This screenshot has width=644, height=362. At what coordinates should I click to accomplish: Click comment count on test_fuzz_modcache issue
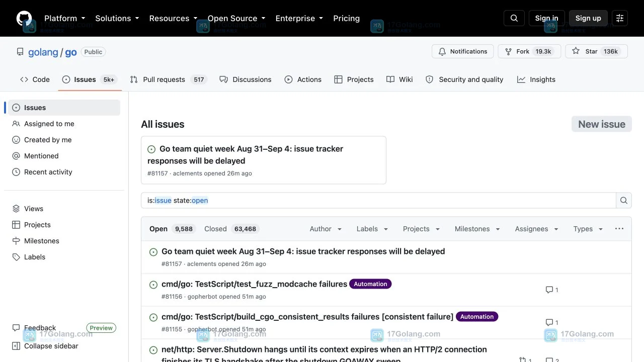(x=552, y=290)
